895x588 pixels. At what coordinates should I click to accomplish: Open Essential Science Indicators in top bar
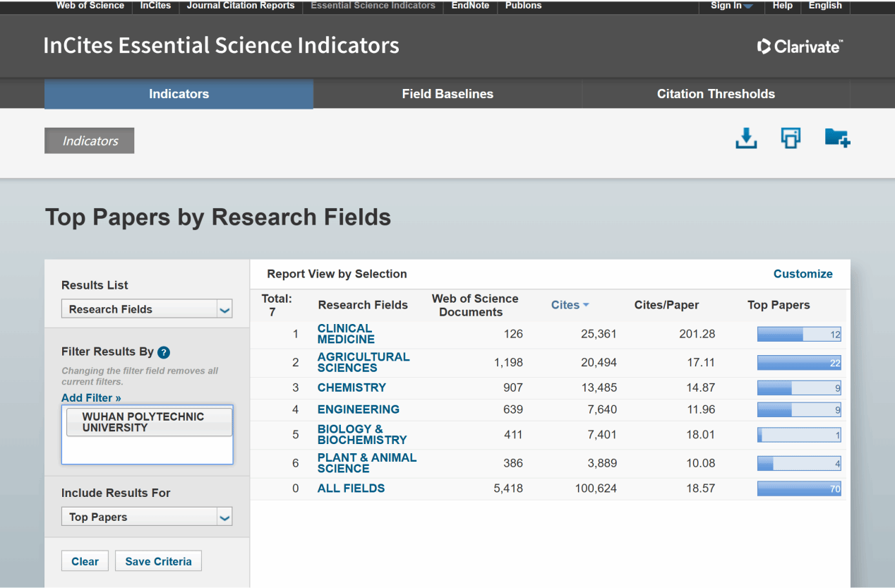click(x=373, y=6)
